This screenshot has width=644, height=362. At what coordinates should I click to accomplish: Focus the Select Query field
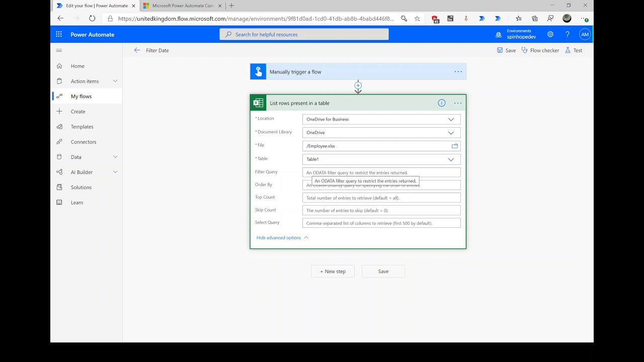tap(381, 223)
